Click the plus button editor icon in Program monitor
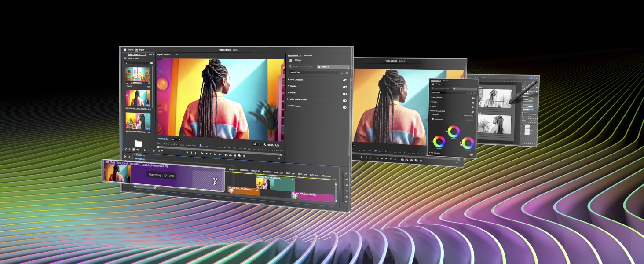The width and height of the screenshot is (644, 264). pyautogui.click(x=279, y=158)
